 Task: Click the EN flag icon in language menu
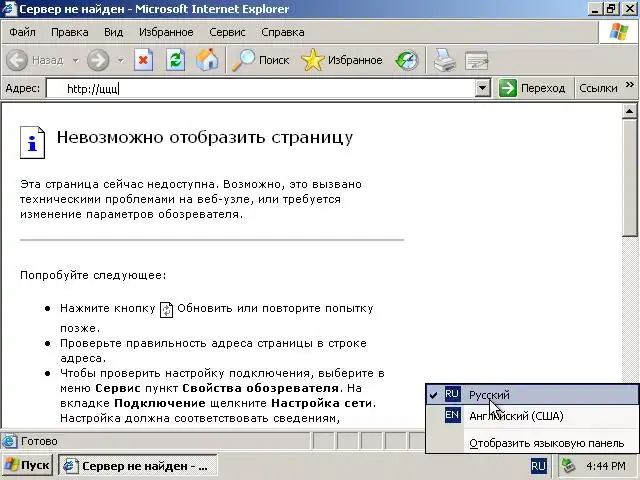pyautogui.click(x=452, y=415)
